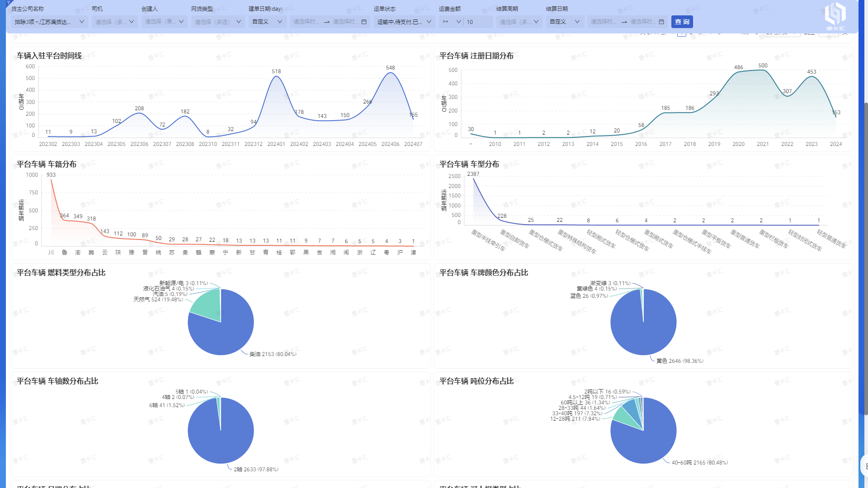Click the label '柴油 2153 (80.04%)'
This screenshot has width=868, height=488.
click(273, 354)
